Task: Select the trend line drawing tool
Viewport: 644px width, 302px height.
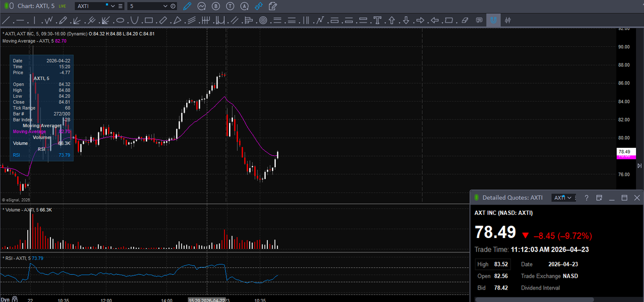Action: coord(6,20)
